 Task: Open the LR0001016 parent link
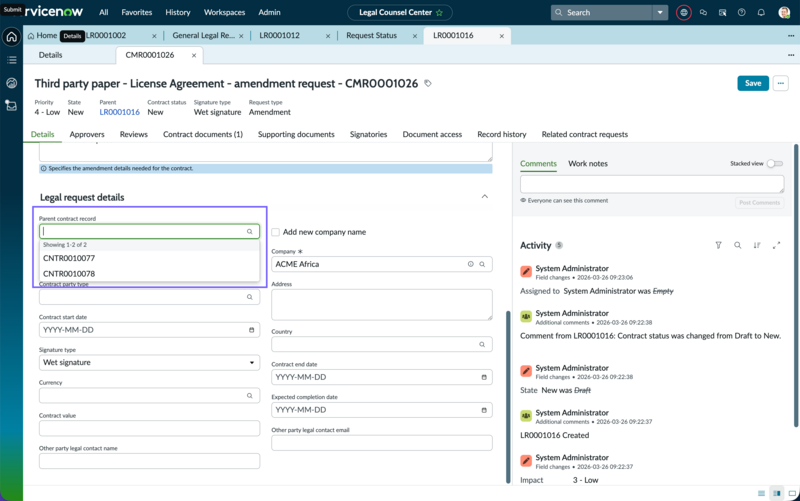click(x=119, y=112)
